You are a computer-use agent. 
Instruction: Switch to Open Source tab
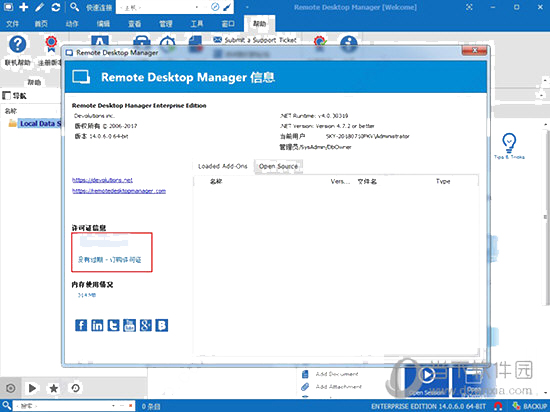(x=278, y=166)
